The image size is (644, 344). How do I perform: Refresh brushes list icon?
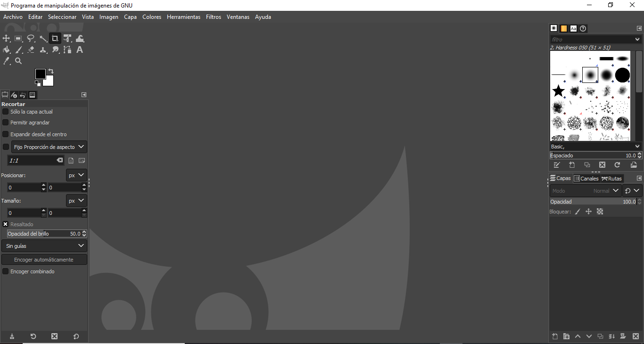tap(617, 165)
